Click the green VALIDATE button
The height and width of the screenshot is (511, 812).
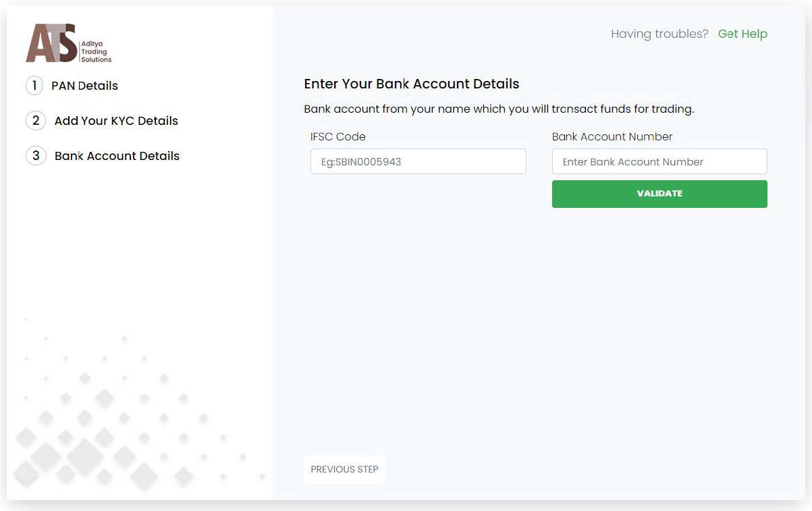[659, 194]
